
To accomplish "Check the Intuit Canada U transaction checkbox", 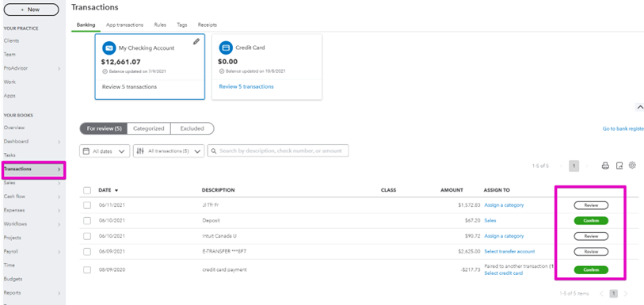I will pyautogui.click(x=87, y=236).
